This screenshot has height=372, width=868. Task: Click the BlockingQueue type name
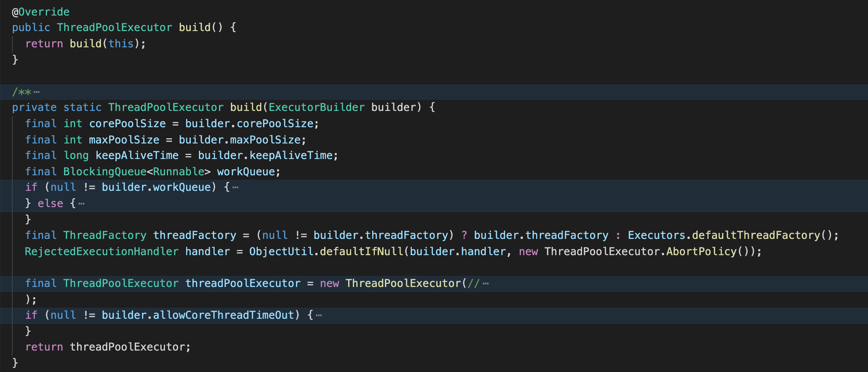coord(105,172)
